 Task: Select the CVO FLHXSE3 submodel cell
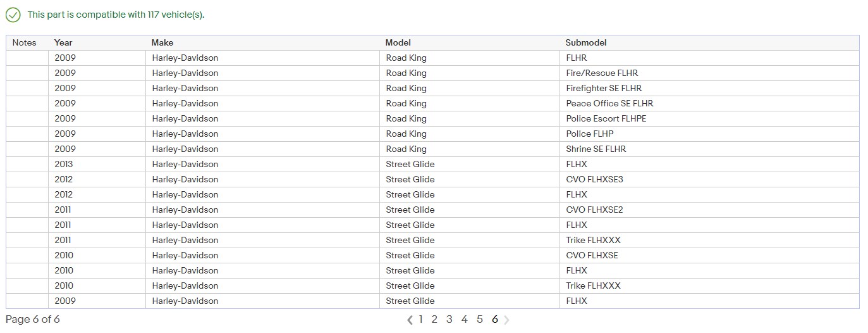point(594,179)
